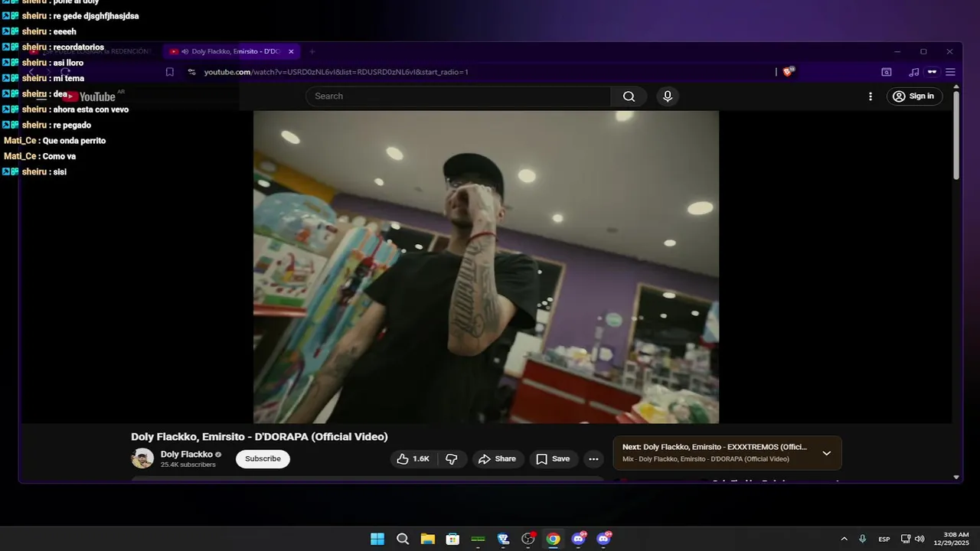Open the volume speaker tray icon

(920, 539)
